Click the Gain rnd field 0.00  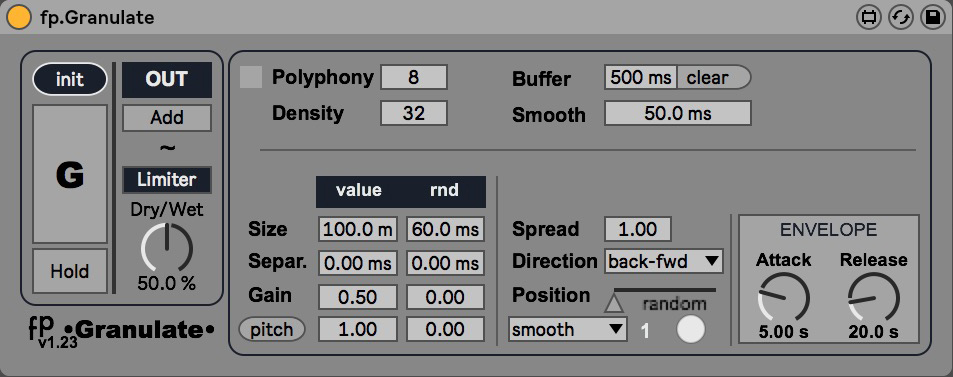(x=446, y=297)
